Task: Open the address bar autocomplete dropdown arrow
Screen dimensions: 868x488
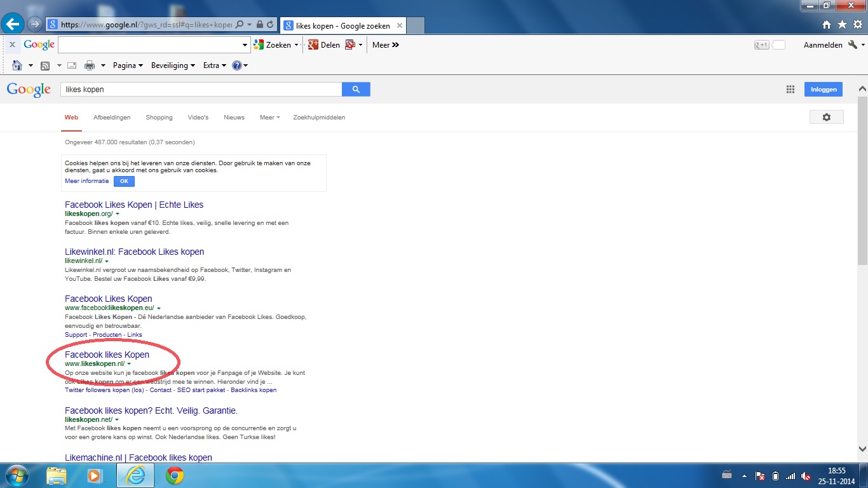Action: [x=250, y=25]
